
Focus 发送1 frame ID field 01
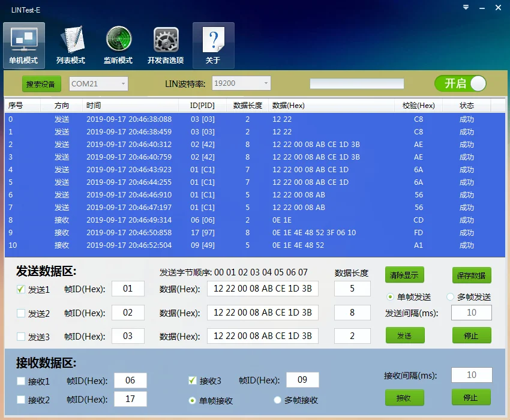coord(128,289)
